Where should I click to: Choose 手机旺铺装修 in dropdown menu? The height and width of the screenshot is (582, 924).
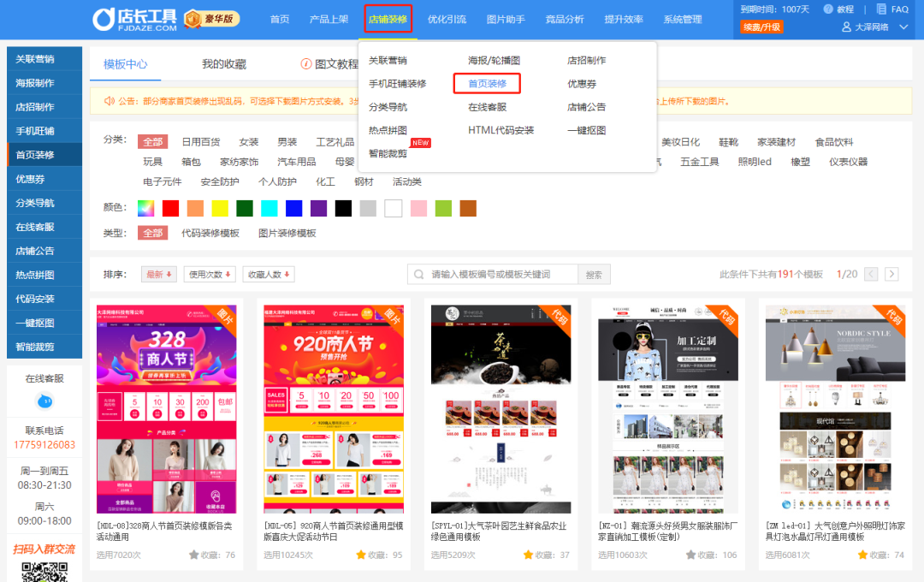click(x=397, y=84)
